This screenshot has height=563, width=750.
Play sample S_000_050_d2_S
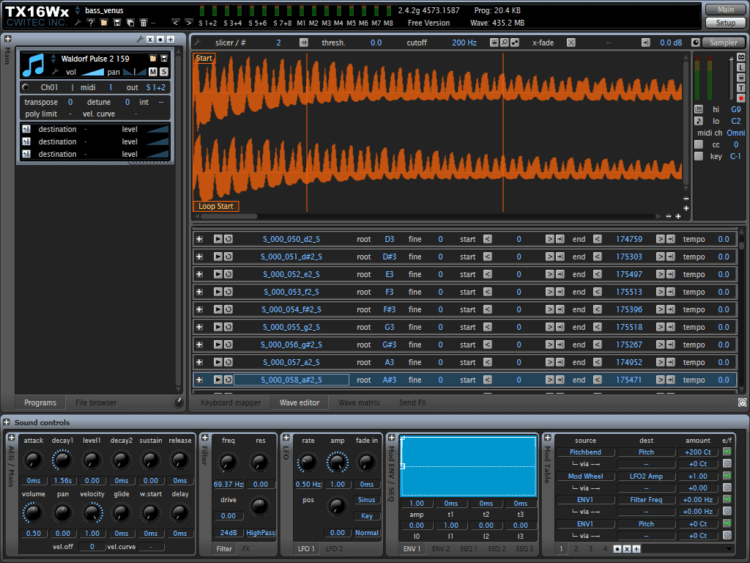click(x=218, y=239)
